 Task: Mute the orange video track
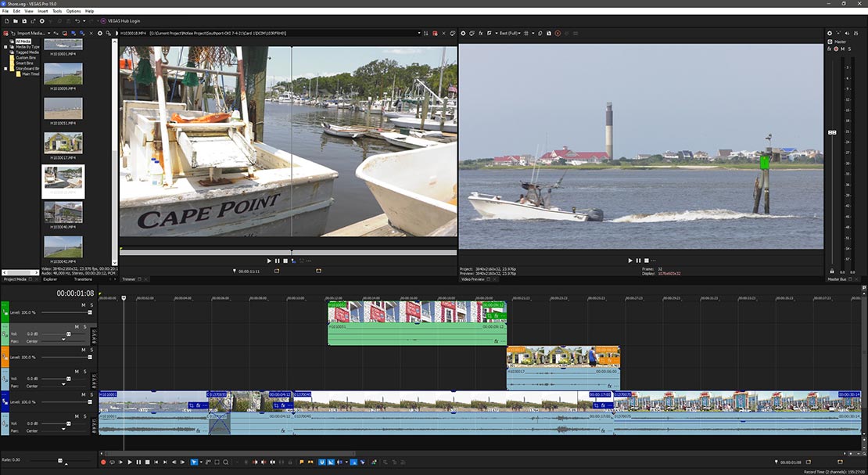pos(84,350)
